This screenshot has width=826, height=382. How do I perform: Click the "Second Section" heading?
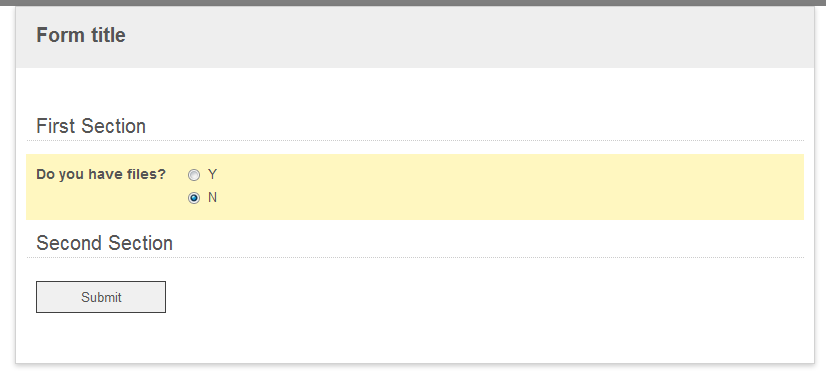104,243
